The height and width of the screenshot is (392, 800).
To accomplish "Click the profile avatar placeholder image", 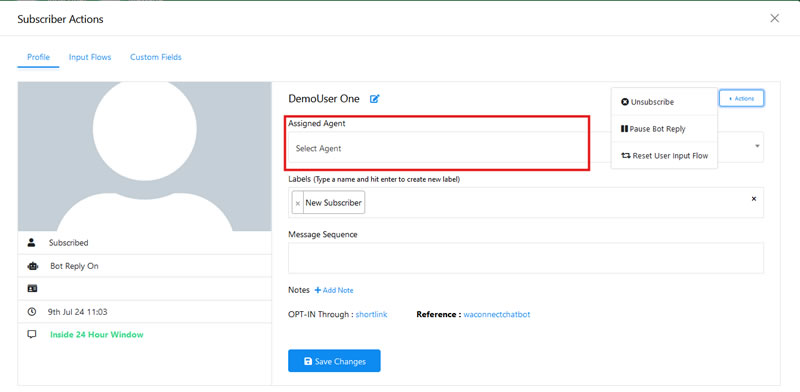I will (145, 156).
